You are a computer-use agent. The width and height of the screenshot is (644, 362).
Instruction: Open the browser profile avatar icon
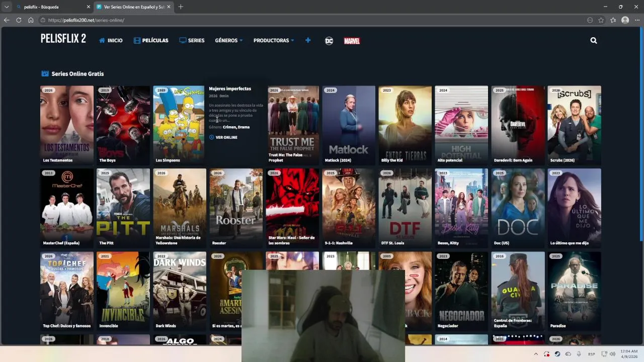(625, 20)
